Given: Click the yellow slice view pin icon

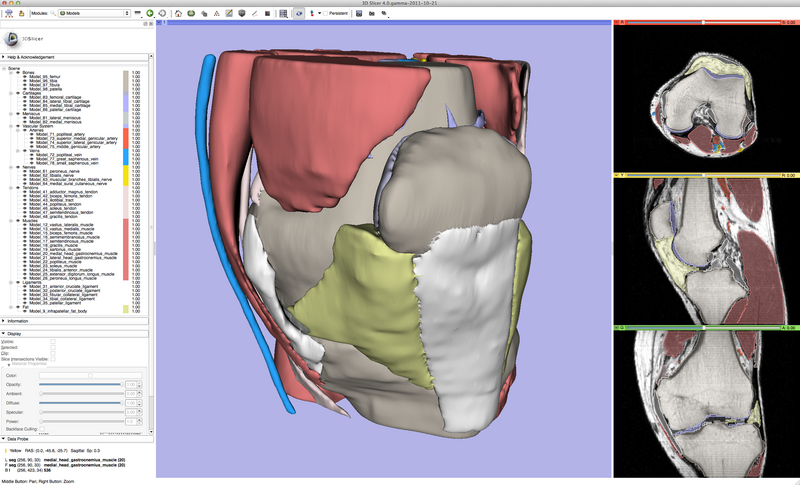Looking at the screenshot, I should click(616, 175).
